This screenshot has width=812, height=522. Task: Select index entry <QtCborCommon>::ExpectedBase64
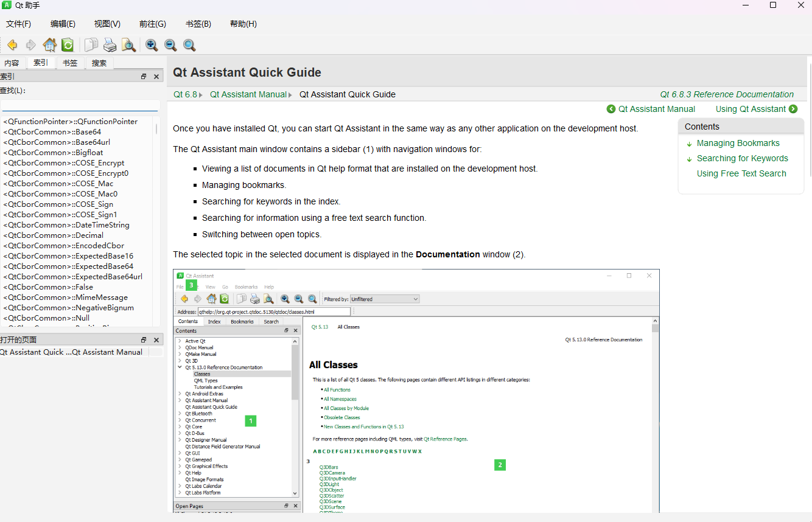68,266
